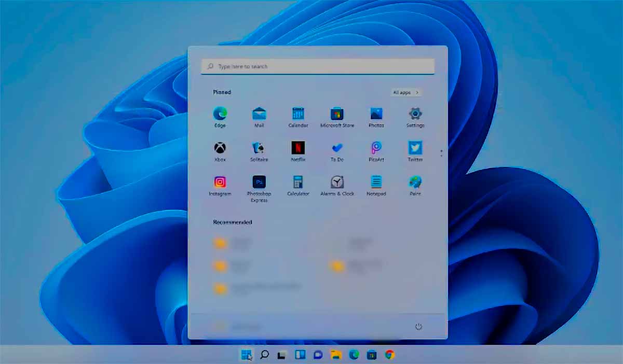
Task: Open the All apps list
Action: pos(406,92)
